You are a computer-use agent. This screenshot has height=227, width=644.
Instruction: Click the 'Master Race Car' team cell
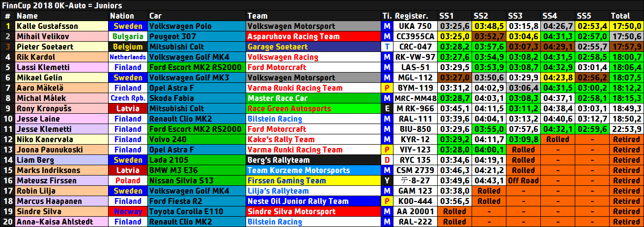click(x=313, y=98)
